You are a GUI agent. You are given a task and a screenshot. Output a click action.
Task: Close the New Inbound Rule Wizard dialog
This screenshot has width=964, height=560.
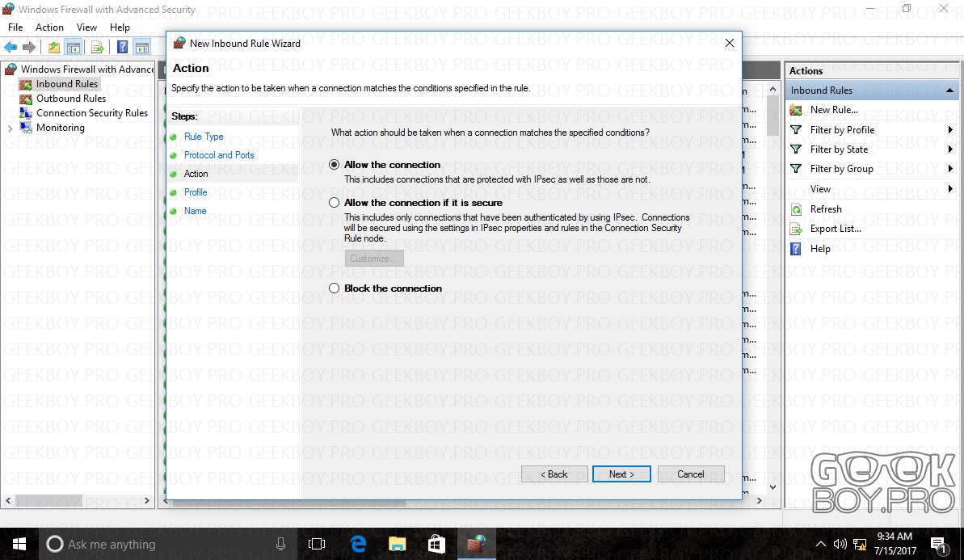(729, 43)
